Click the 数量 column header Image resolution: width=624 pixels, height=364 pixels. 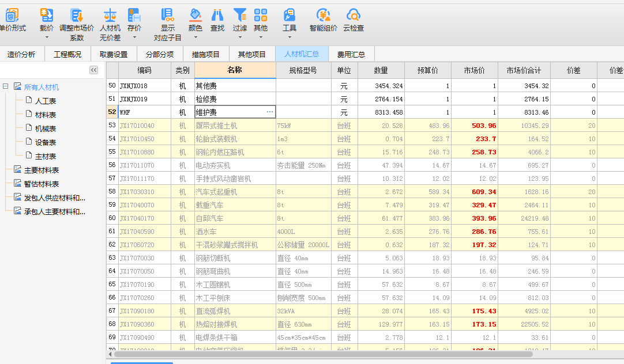coord(381,70)
